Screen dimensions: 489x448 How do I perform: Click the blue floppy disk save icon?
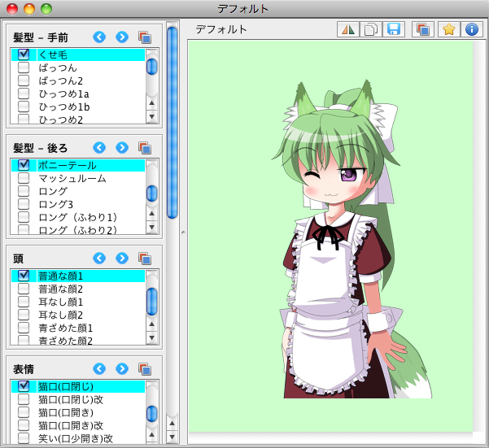(x=394, y=29)
